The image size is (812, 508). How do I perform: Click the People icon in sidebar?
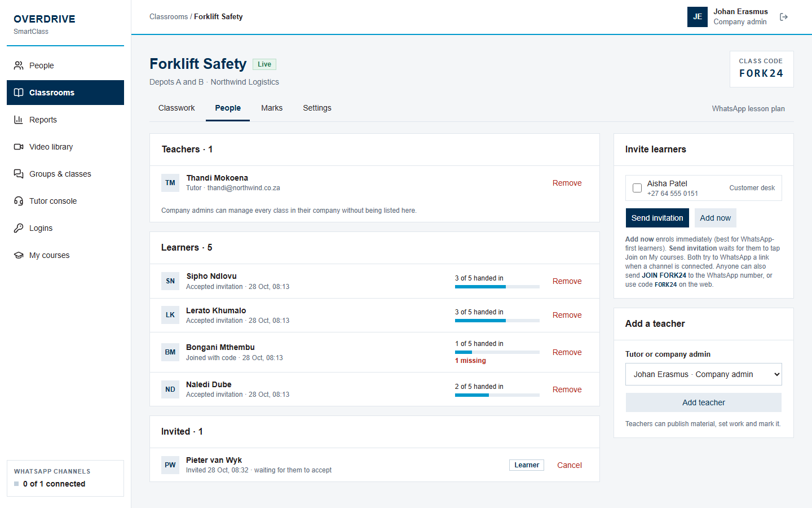19,65
